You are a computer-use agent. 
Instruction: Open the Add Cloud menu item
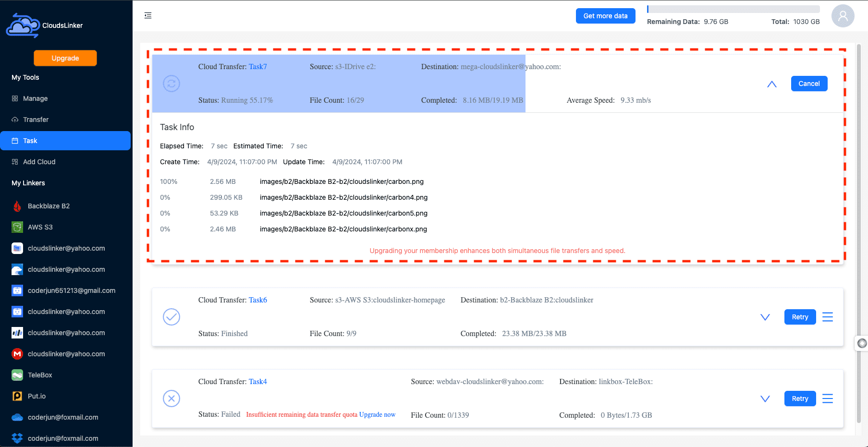click(x=65, y=162)
